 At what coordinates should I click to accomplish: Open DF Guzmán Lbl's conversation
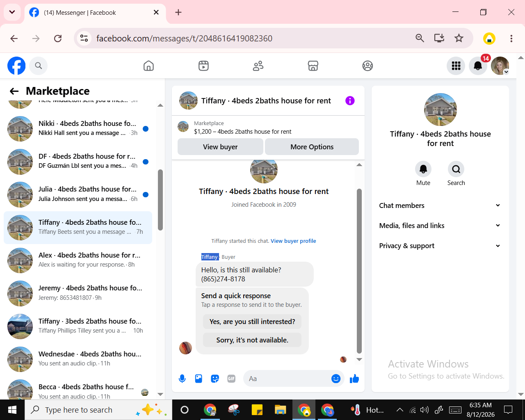pyautogui.click(x=78, y=161)
